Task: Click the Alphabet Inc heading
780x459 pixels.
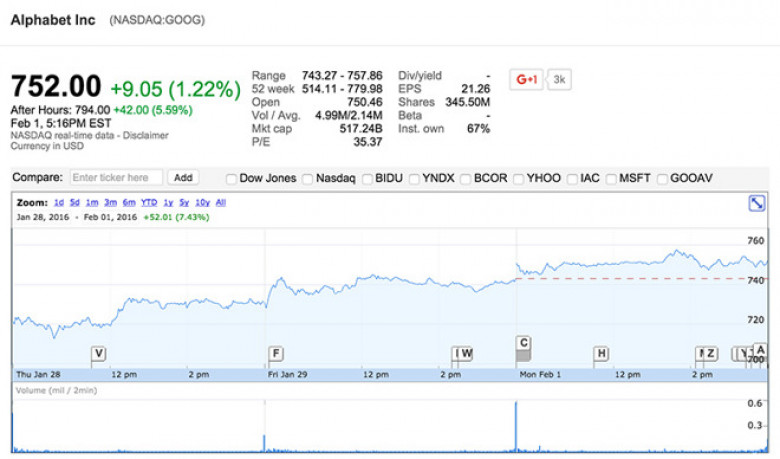Action: pos(53,20)
